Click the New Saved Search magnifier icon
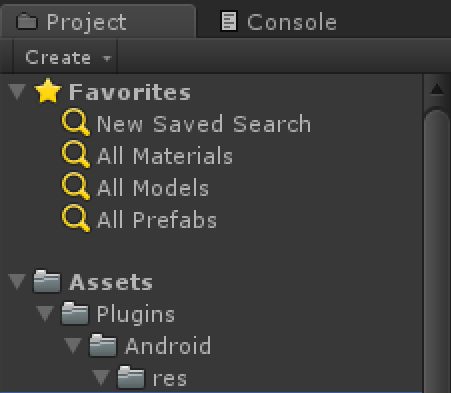 point(76,122)
